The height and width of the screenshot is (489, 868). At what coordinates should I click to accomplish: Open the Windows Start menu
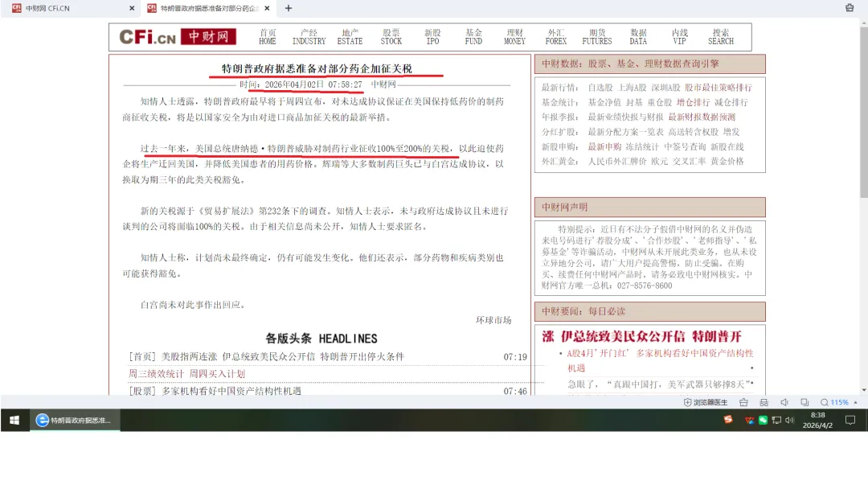click(14, 421)
